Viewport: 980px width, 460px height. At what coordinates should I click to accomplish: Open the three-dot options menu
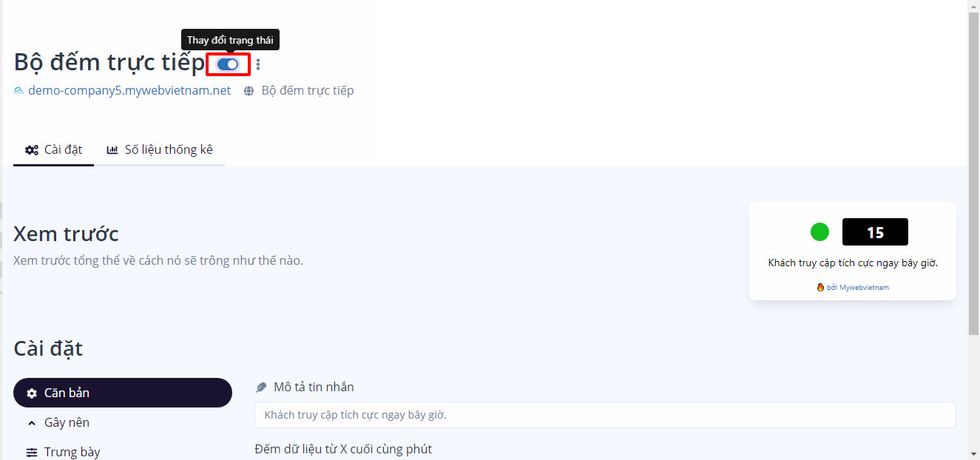point(258,65)
